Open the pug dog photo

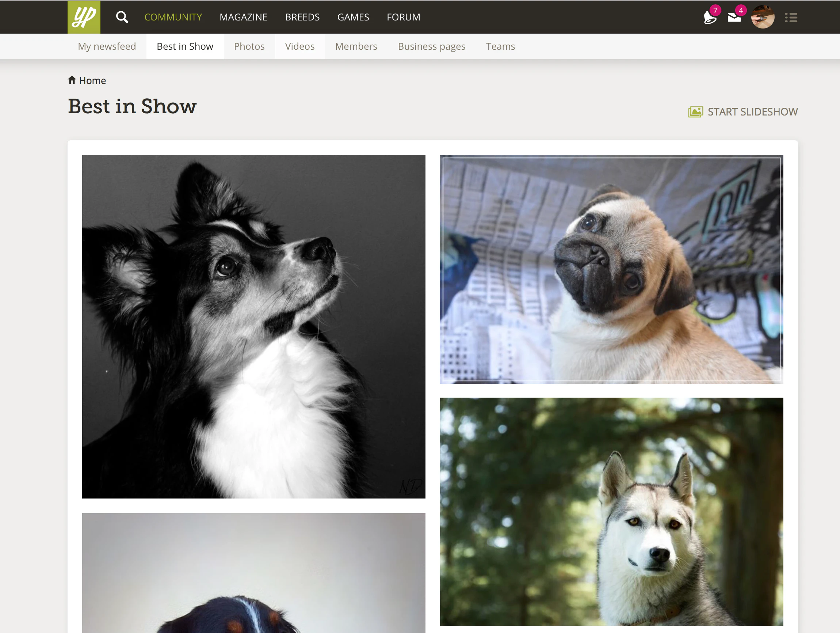click(611, 269)
